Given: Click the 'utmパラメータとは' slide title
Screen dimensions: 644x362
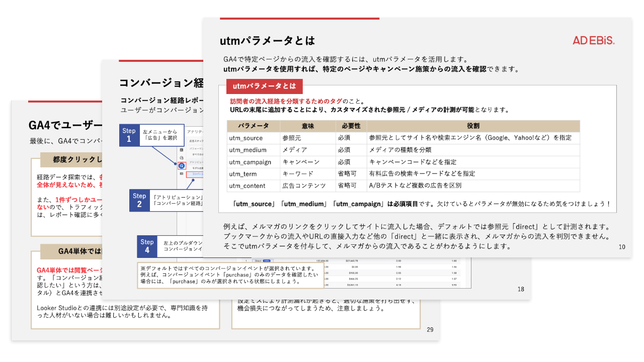Looking at the screenshot, I should pyautogui.click(x=267, y=41).
